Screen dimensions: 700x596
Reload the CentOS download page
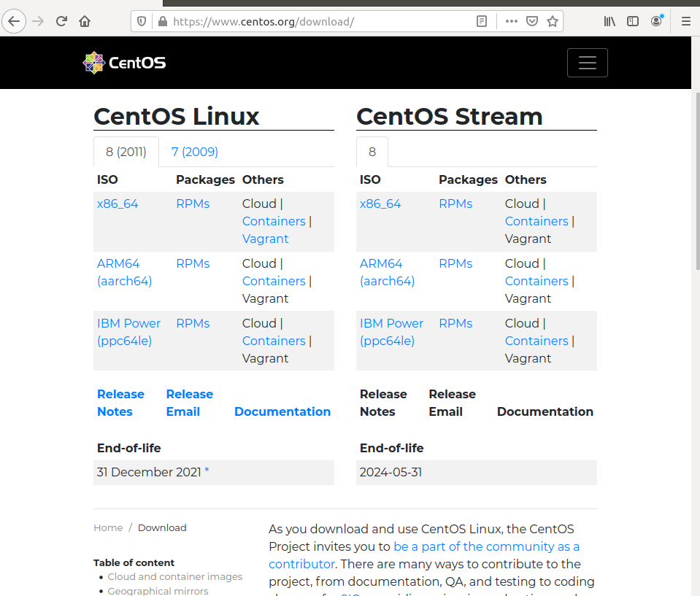[61, 21]
